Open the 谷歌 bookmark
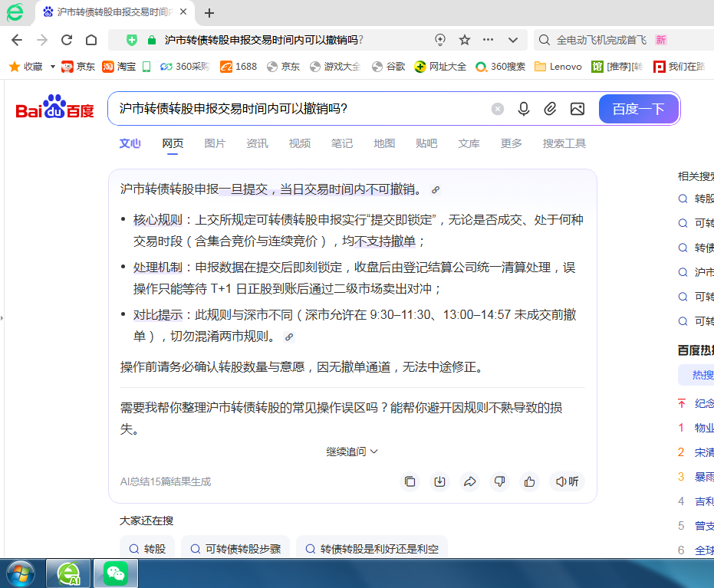 (x=388, y=67)
